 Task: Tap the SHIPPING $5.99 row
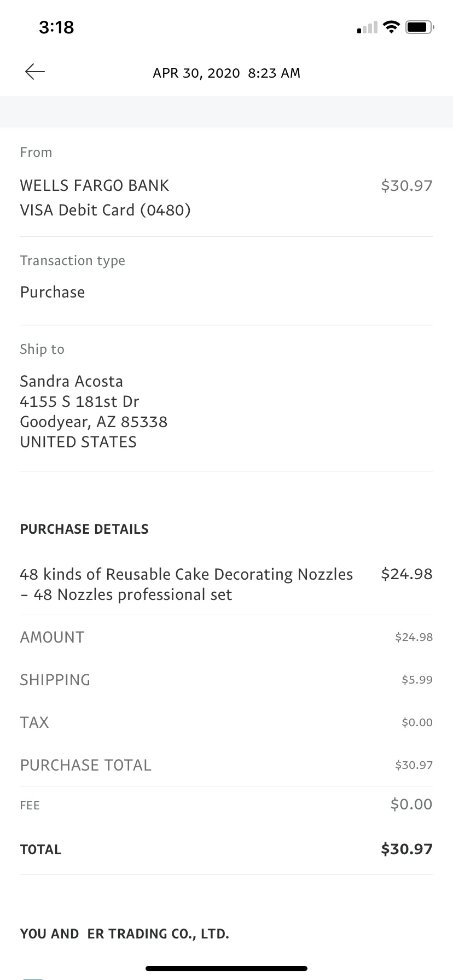[226, 680]
